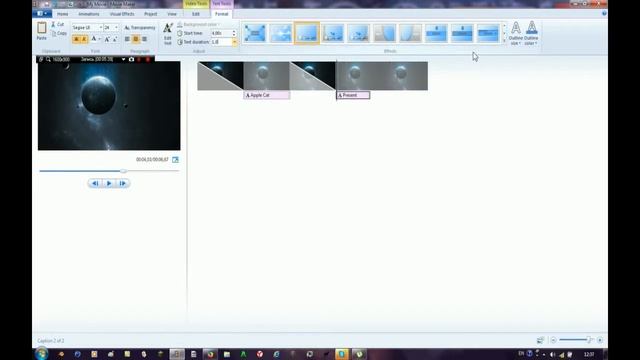Apply the seventh text effect thumbnail
Image resolution: width=640 pixels, height=360 pixels.
(x=410, y=33)
